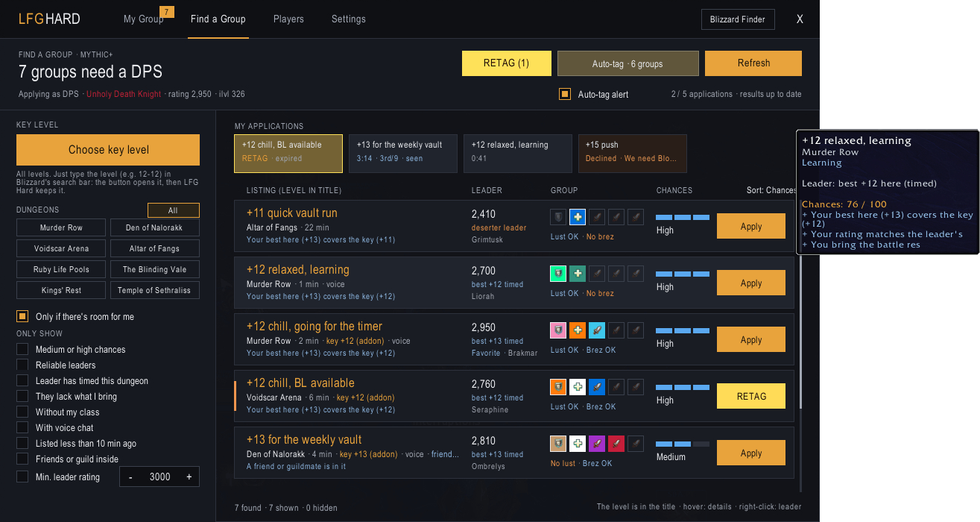Filter by Voidscar Arena dungeon button
Image resolution: width=980 pixels, height=522 pixels.
pos(61,248)
